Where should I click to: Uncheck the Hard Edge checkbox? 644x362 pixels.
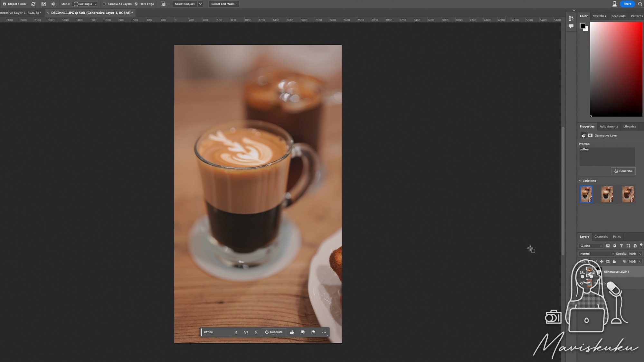136,4
